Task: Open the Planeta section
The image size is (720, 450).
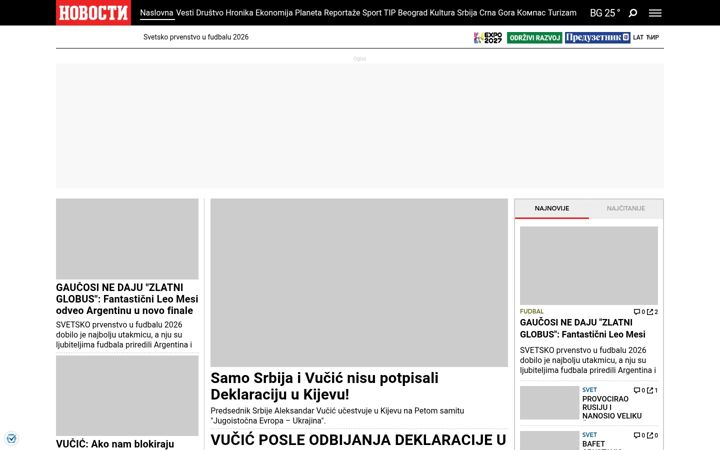Action: pos(308,13)
